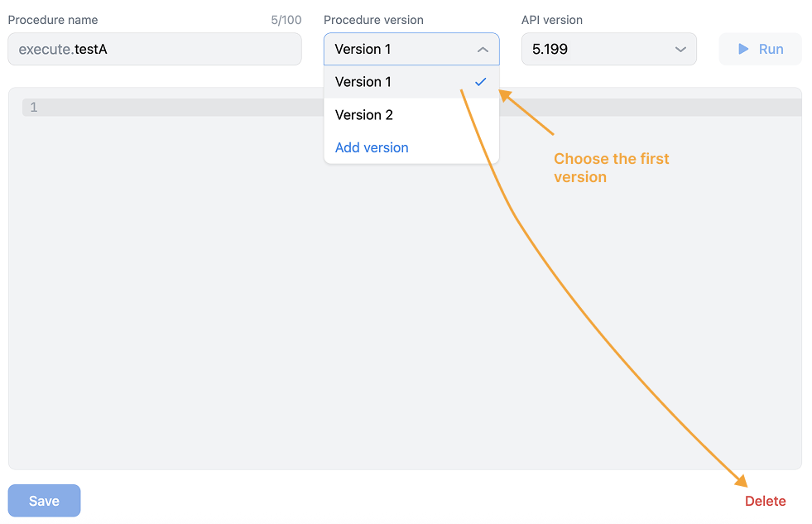Click the Run button label

771,49
